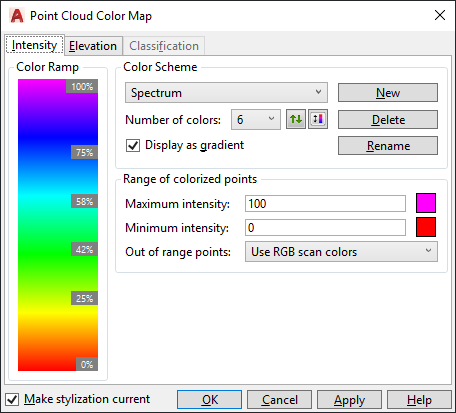Screen dimensions: 456x413
Task: Click the reverse color ramp icon
Action: point(318,119)
